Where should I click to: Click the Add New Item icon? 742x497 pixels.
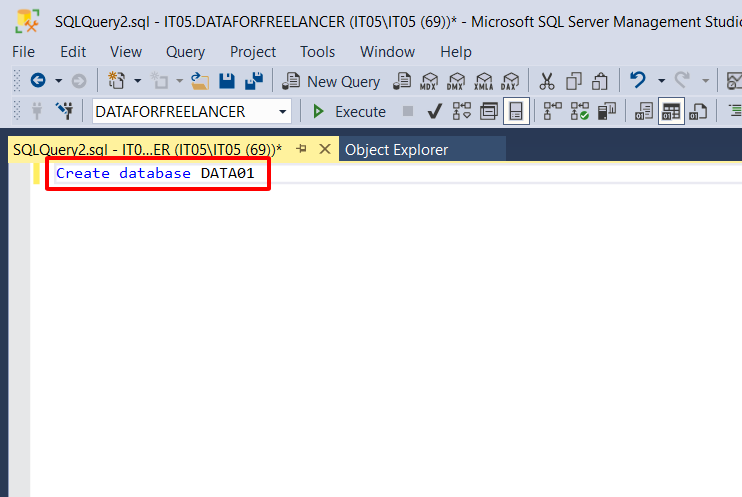click(159, 81)
